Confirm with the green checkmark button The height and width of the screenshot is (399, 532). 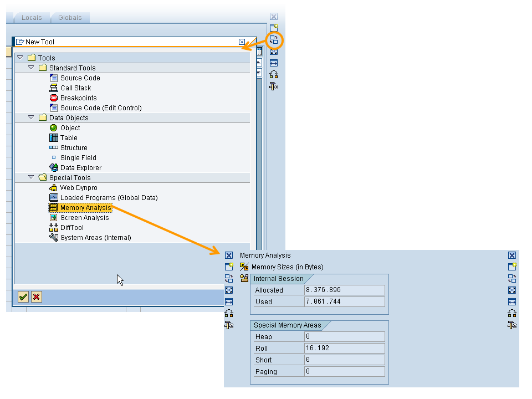point(23,297)
